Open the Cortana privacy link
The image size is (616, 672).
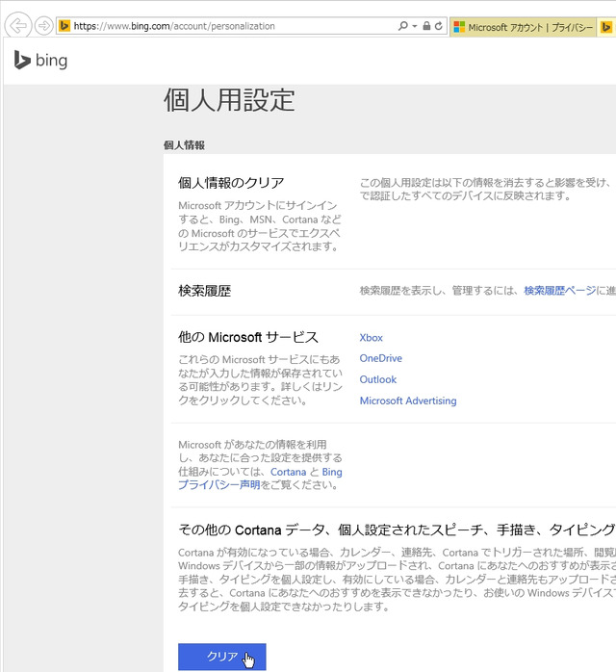coord(289,472)
